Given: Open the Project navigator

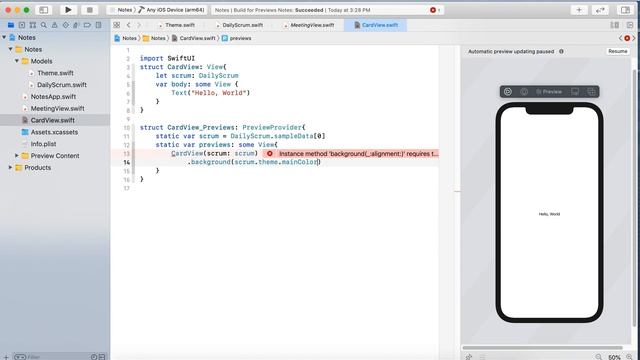Looking at the screenshot, I should pos(11,25).
